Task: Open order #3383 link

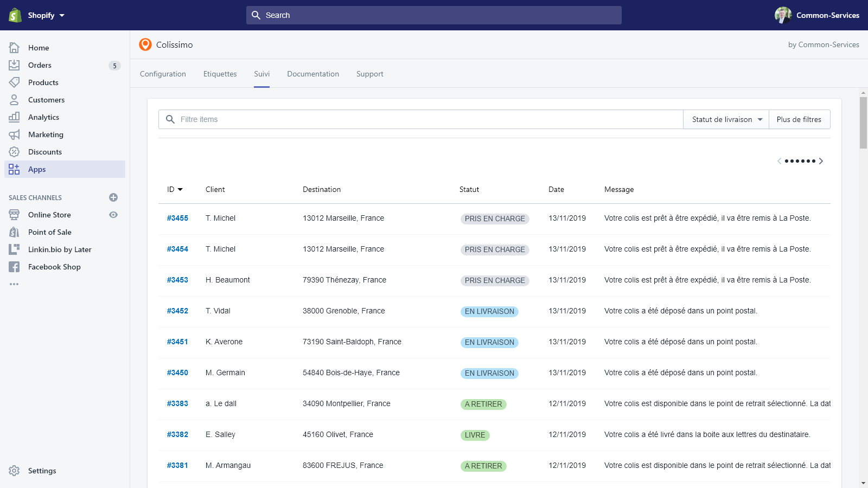Action: pos(177,403)
